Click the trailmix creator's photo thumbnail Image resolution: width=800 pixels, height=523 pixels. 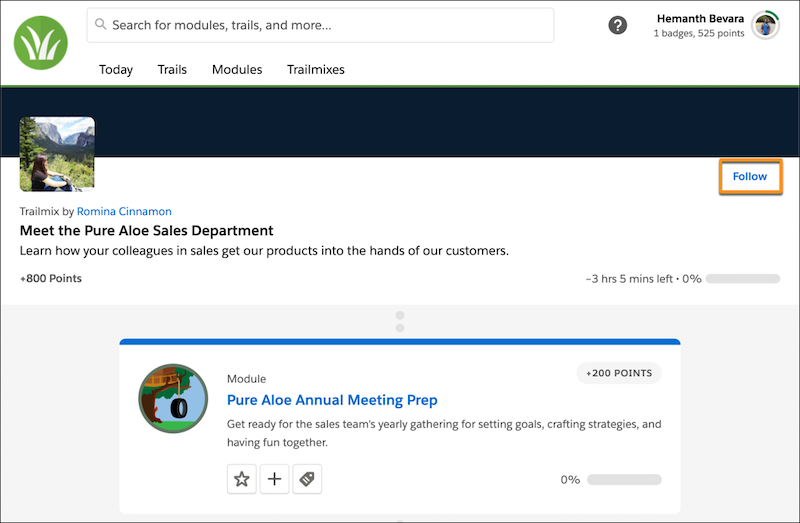pyautogui.click(x=57, y=154)
